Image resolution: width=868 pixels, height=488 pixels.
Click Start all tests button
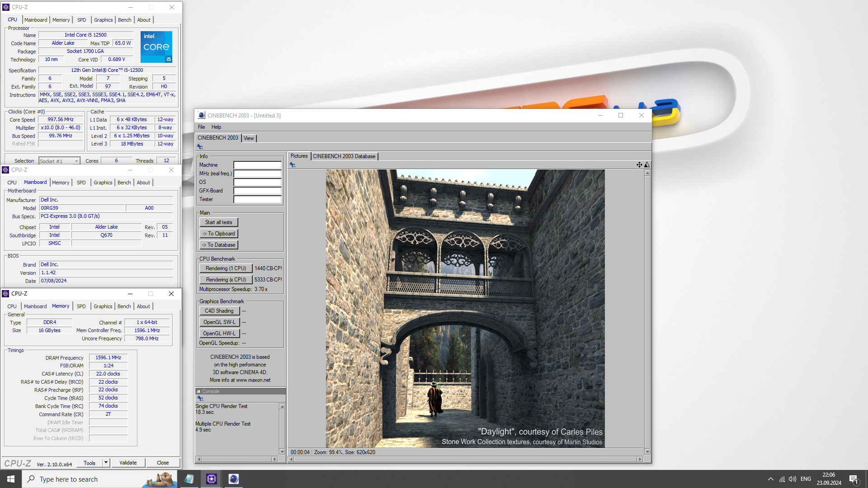click(x=219, y=222)
